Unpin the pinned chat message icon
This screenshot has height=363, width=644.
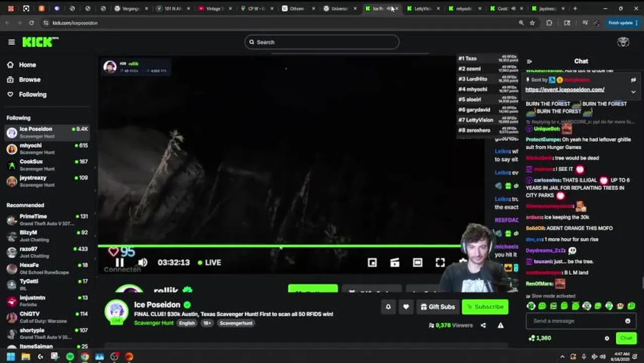(633, 80)
